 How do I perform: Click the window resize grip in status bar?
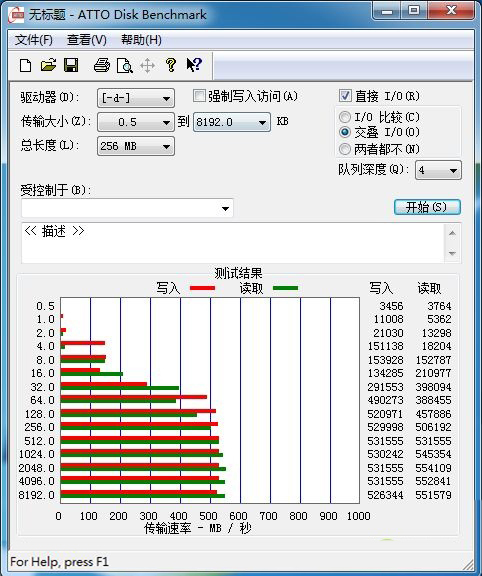tap(468, 565)
